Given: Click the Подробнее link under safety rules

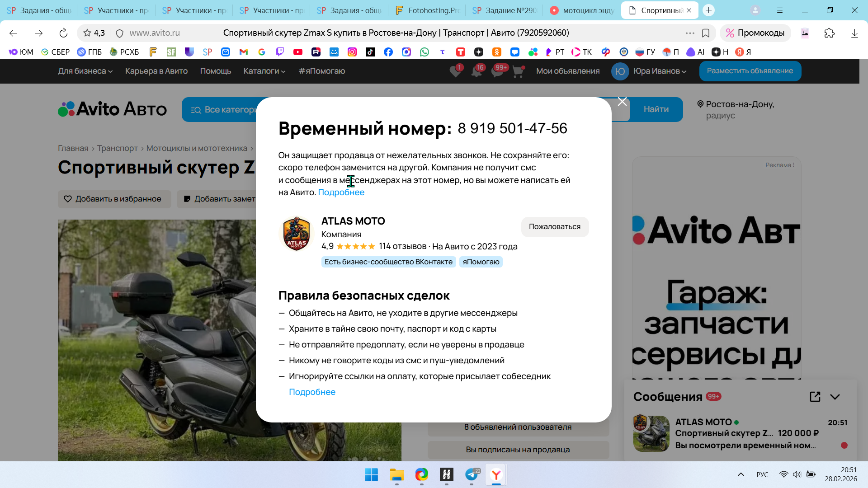Looking at the screenshot, I should click(x=312, y=392).
